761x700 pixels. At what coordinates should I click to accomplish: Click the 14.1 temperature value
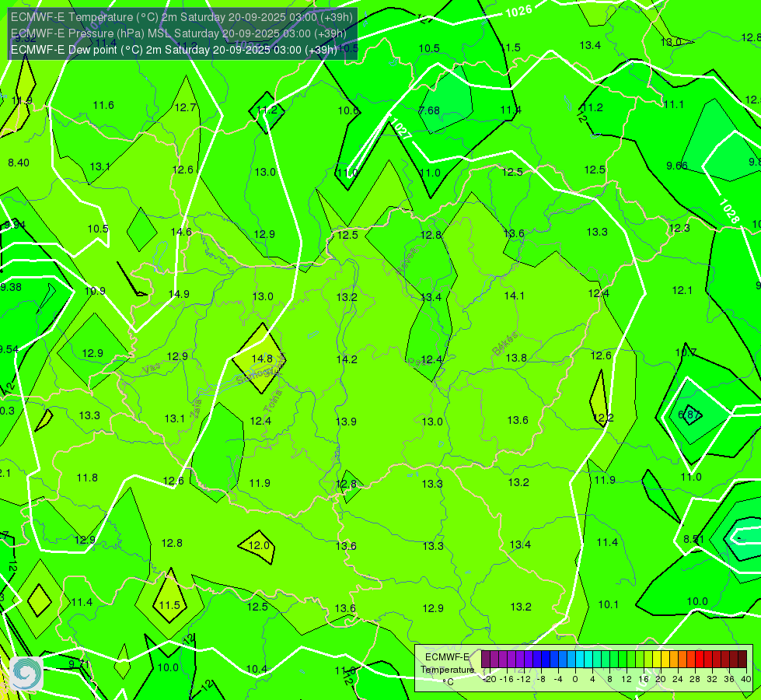[514, 296]
